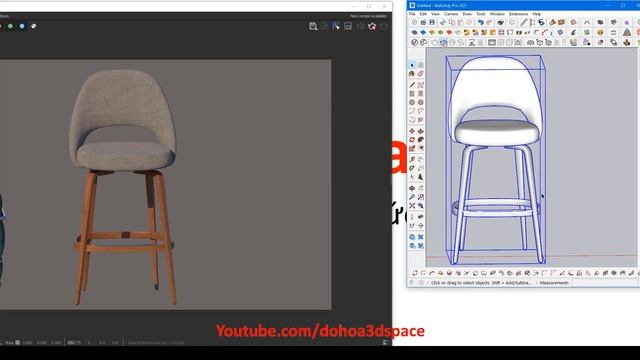
Task: Select the Select arrow tool in SketchUp
Action: pyautogui.click(x=412, y=65)
